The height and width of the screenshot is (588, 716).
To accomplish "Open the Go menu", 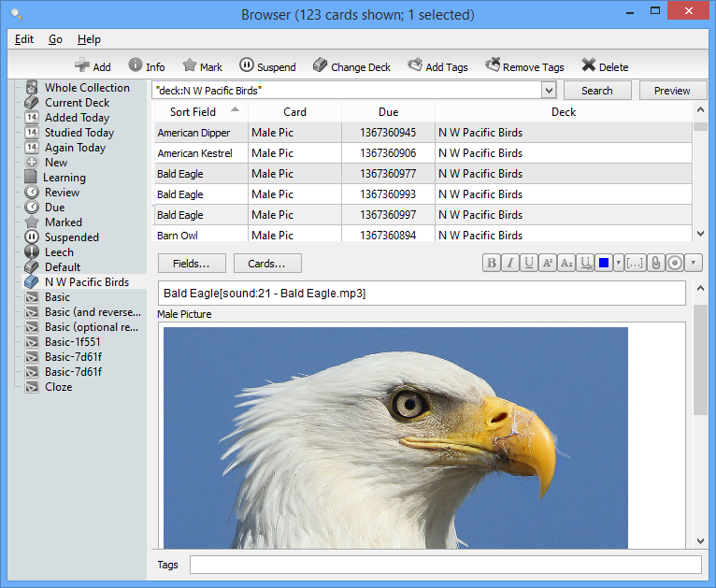I will [x=55, y=39].
